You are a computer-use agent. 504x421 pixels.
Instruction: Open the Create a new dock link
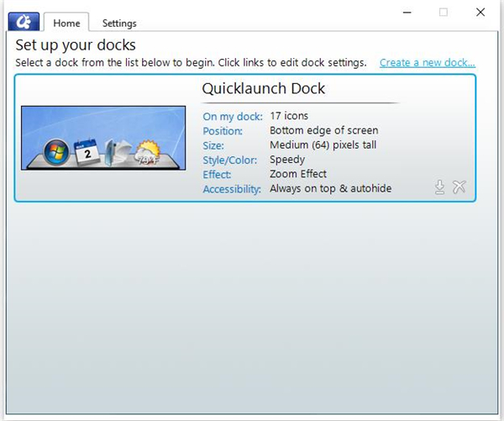pos(427,63)
